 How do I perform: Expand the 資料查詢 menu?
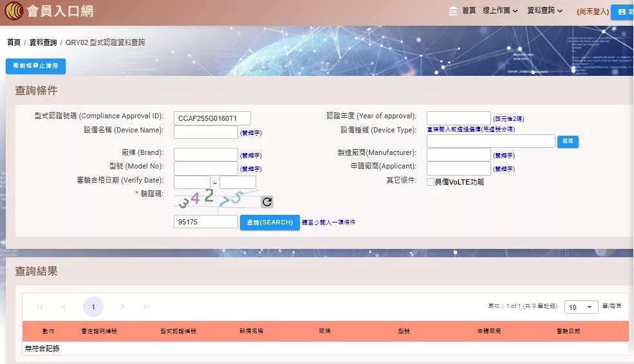tap(545, 11)
